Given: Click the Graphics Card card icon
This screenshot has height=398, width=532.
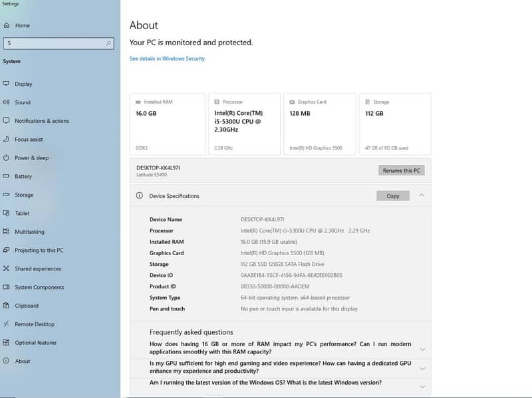Looking at the screenshot, I should [292, 102].
